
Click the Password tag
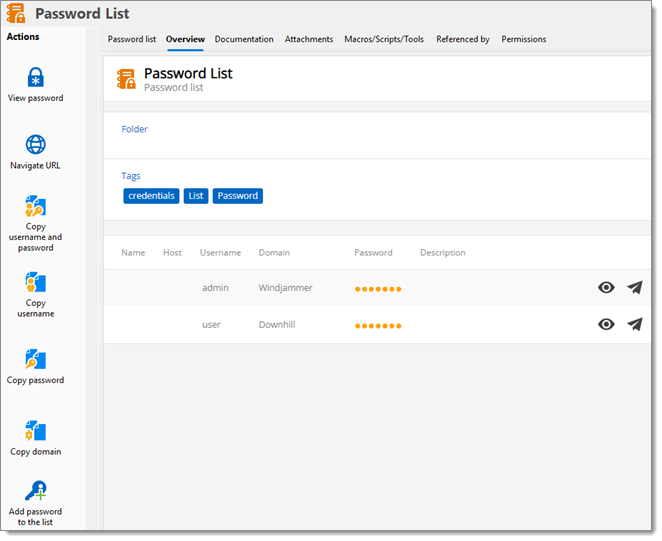pyautogui.click(x=238, y=196)
